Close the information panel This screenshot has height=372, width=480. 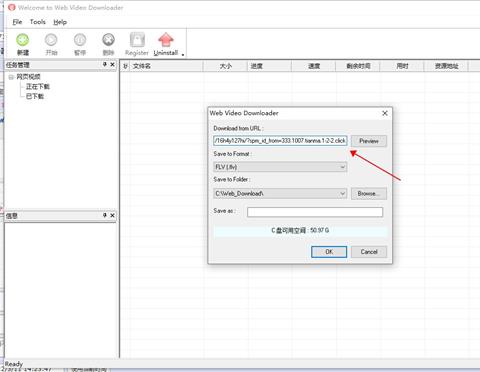tap(112, 215)
